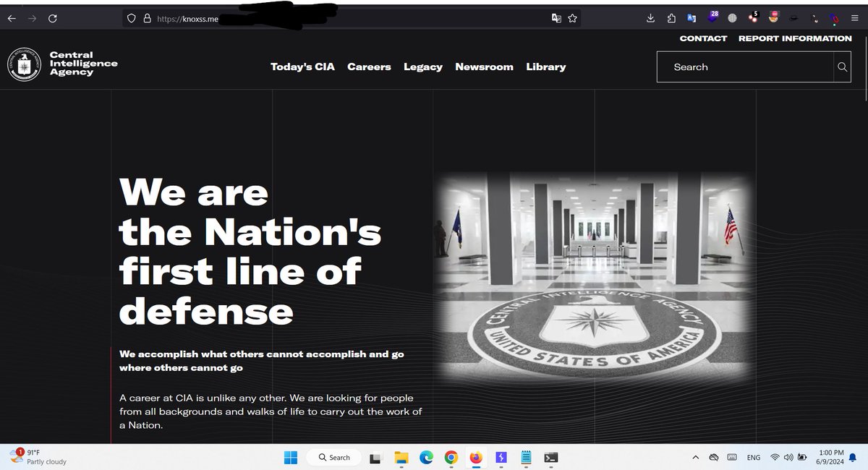Follow the CONTACT link

(703, 38)
